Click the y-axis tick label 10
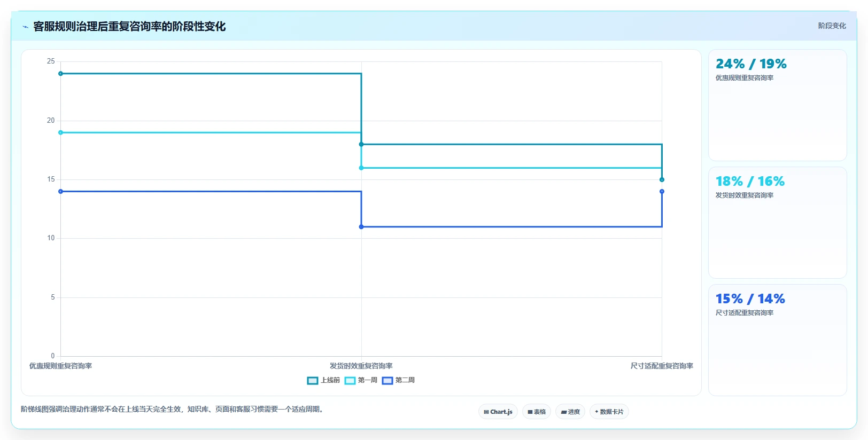The image size is (868, 440). [x=51, y=238]
